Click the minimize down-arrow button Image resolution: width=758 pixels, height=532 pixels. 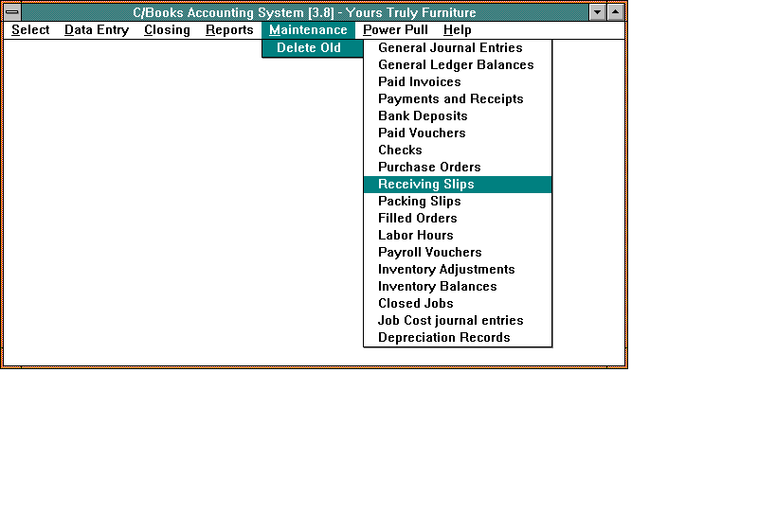(597, 12)
